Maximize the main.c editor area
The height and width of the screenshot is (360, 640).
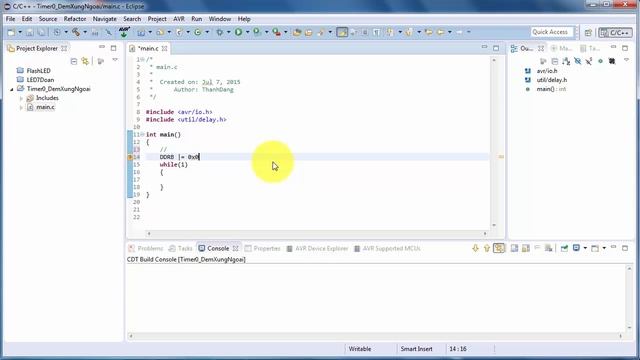click(x=496, y=48)
